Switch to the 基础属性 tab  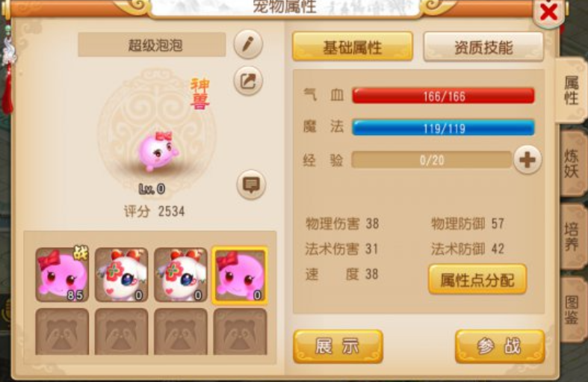tap(353, 46)
